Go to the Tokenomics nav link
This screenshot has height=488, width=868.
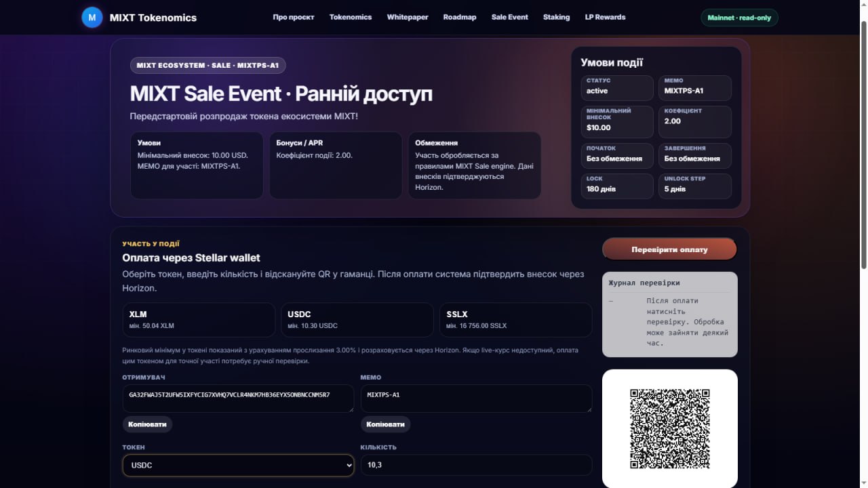click(x=351, y=17)
